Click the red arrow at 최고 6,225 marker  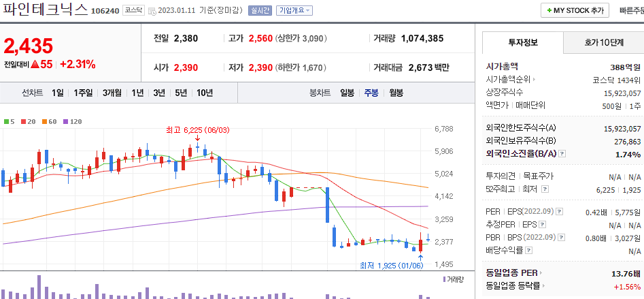click(198, 138)
